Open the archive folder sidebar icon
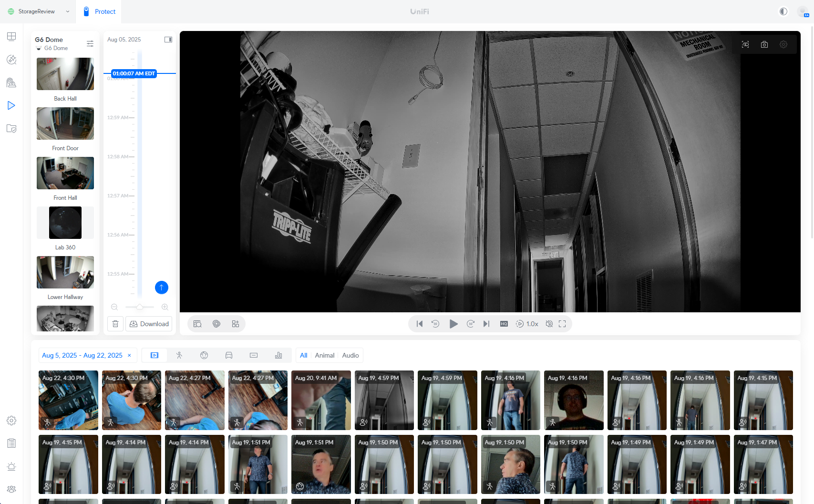The image size is (814, 504). click(11, 128)
